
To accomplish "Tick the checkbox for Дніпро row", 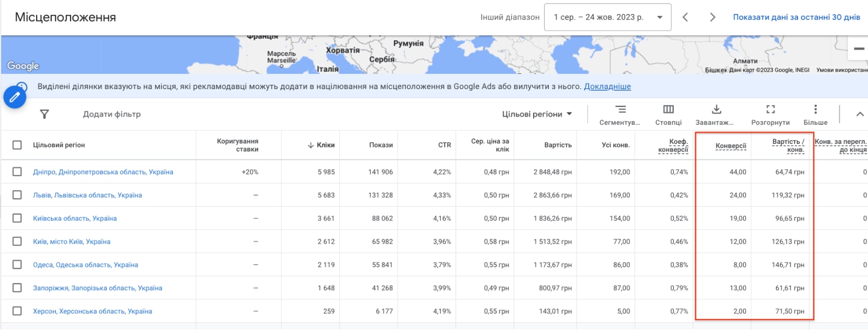I will [x=17, y=172].
